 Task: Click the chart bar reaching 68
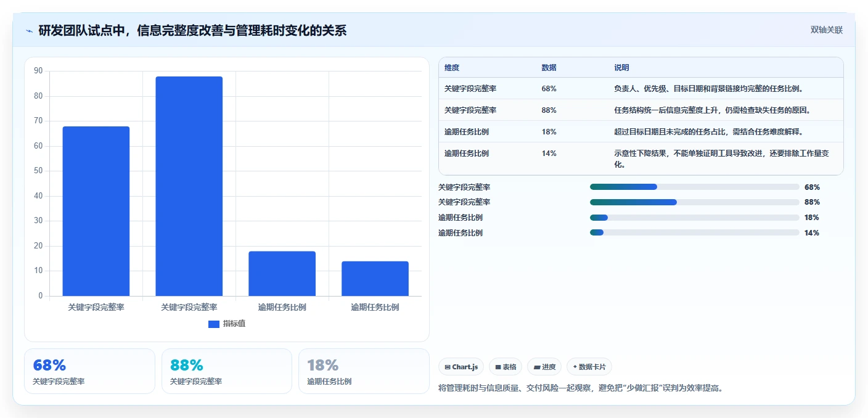(x=96, y=211)
